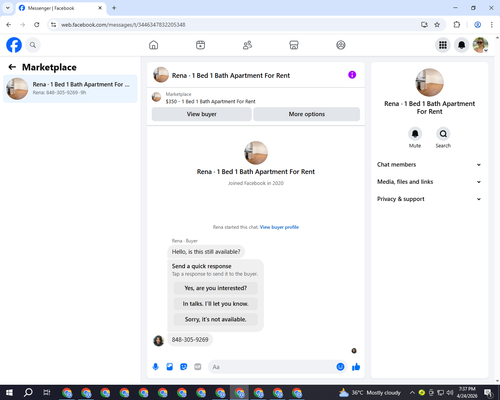Bookmark this page with the star icon
This screenshot has height=400, width=500.
[437, 25]
